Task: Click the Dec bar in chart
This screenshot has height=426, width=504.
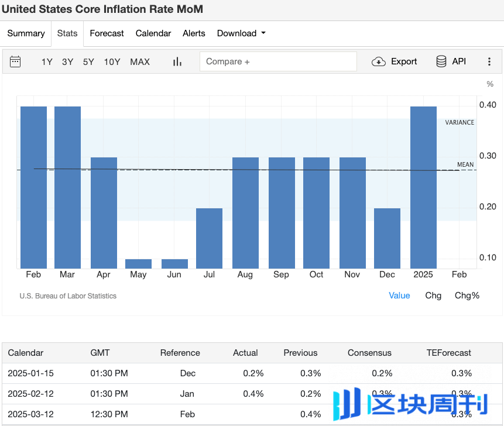Action: click(388, 238)
